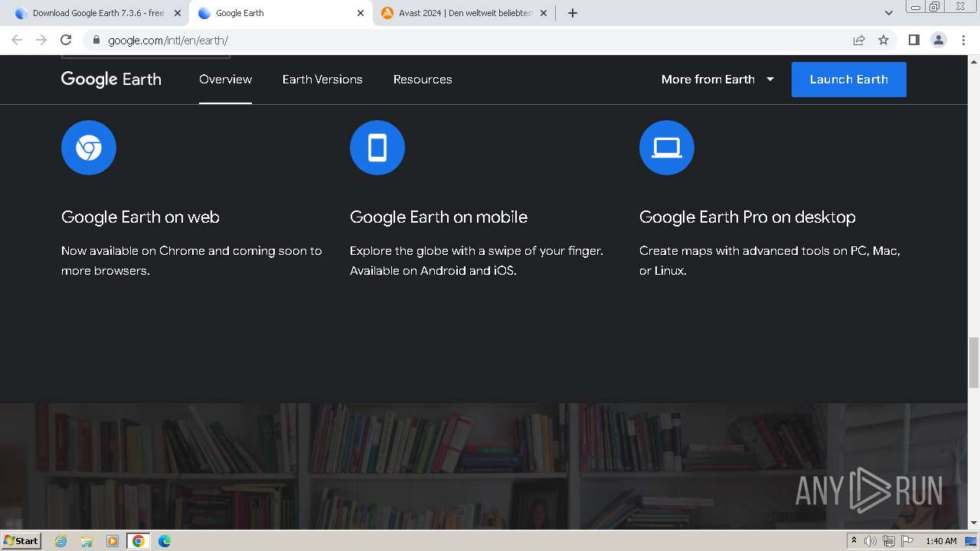This screenshot has width=980, height=551.
Task: Close the Avast 2024 tab
Action: coord(544,13)
